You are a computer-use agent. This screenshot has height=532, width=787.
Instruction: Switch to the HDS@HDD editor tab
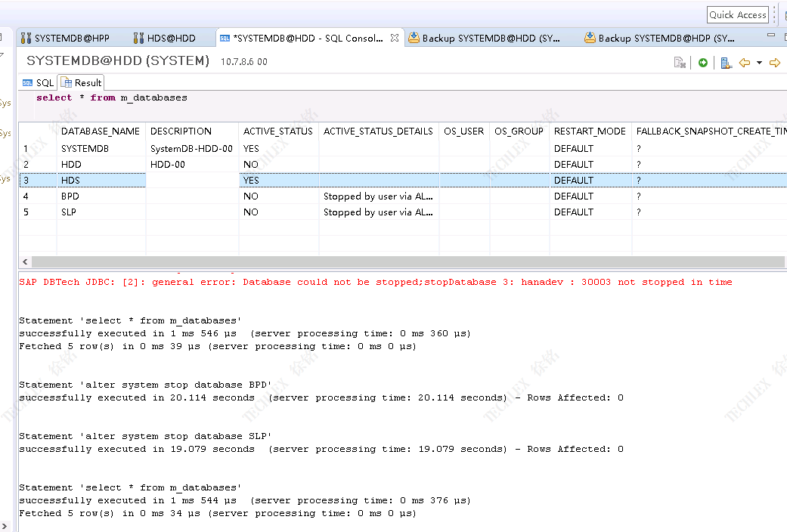click(165, 38)
